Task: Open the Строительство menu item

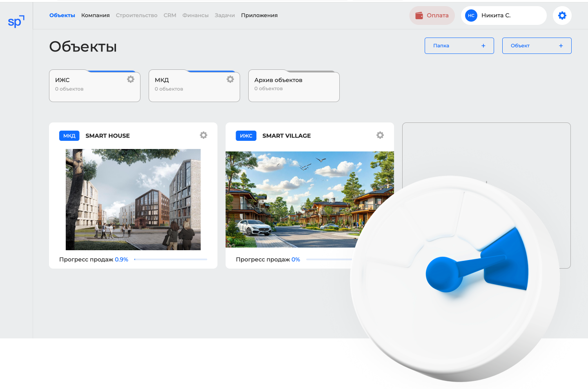Action: (137, 16)
